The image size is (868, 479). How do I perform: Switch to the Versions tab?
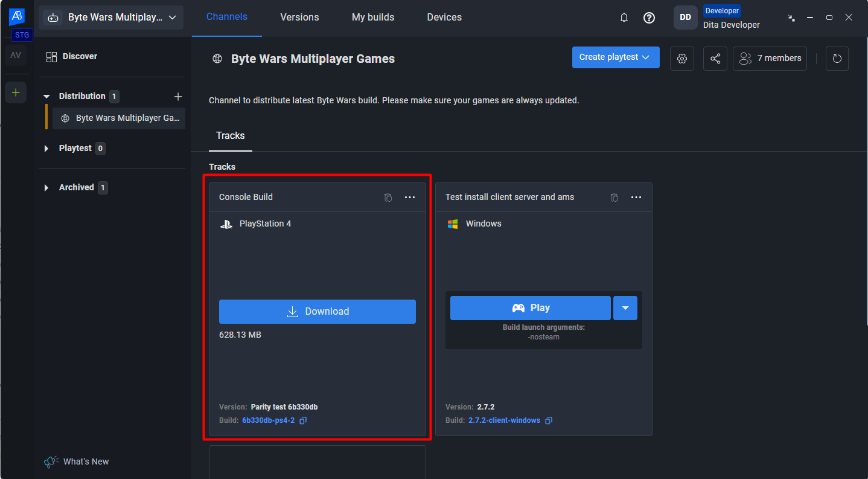click(x=299, y=18)
